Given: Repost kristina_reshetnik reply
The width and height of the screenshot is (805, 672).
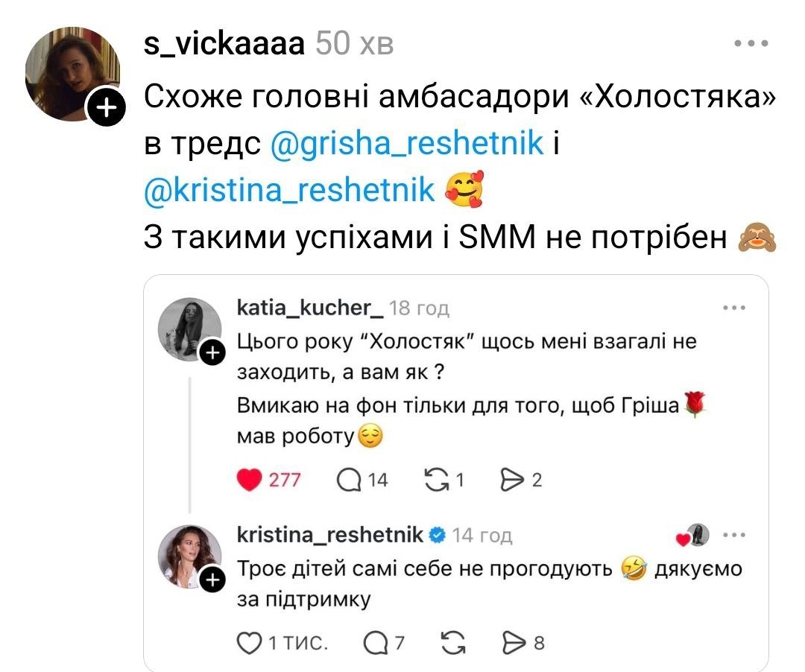Looking at the screenshot, I should point(451,642).
